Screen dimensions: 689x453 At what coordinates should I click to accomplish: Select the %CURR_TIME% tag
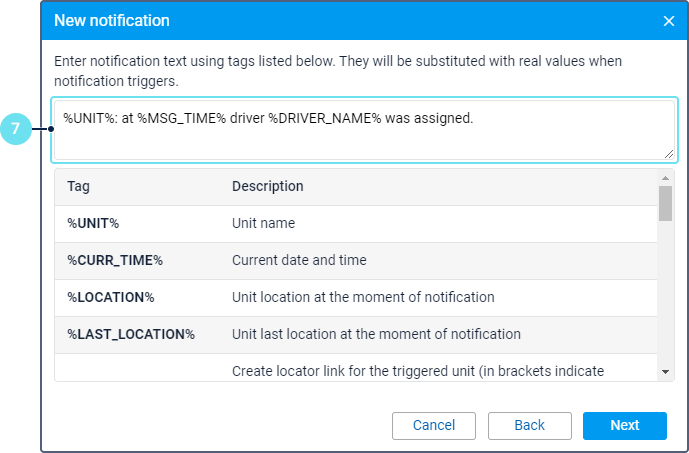pyautogui.click(x=114, y=260)
